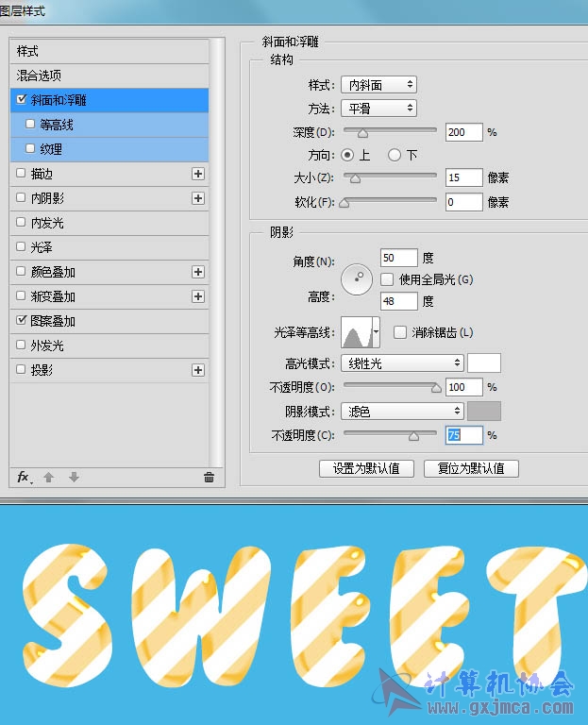Viewport: 588px width, 725px height.
Task: Open the 光泽等高线 contour thumbnail
Action: 357,332
